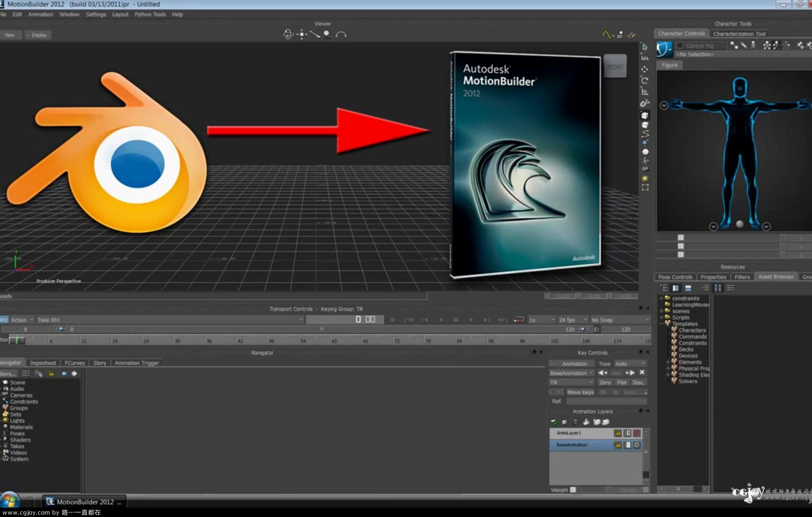Click the timeline current frame marker
Viewport: 812px width, 517px height.
pyautogui.click(x=16, y=339)
